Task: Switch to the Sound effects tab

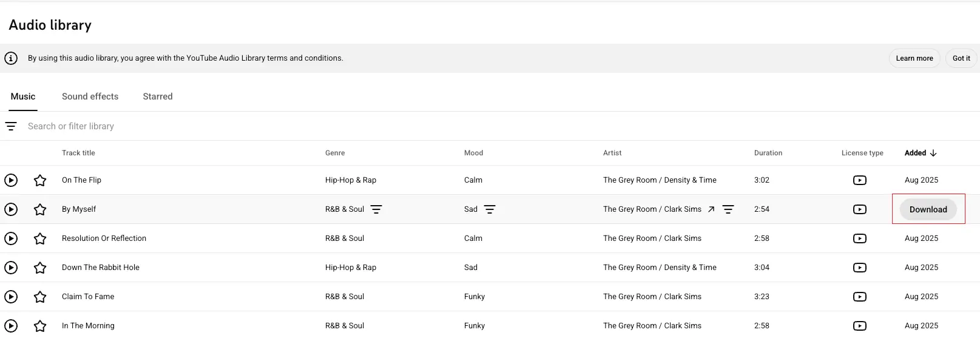Action: coord(90,96)
